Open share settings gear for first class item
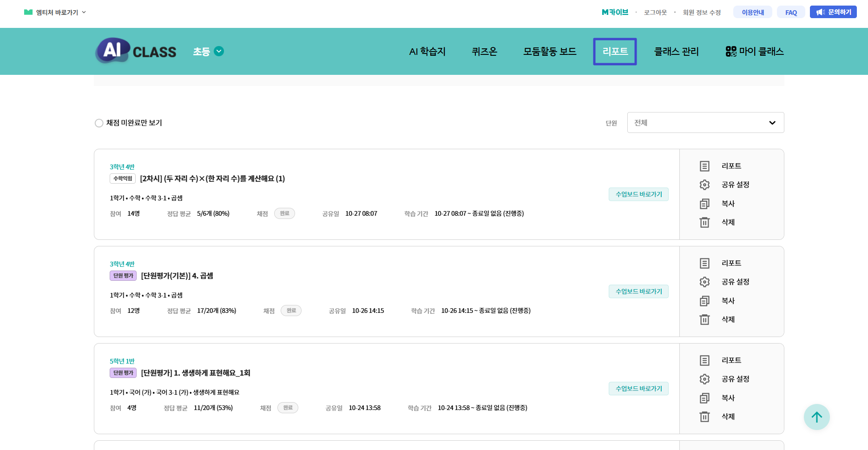Image resolution: width=868 pixels, height=450 pixels. [x=704, y=185]
